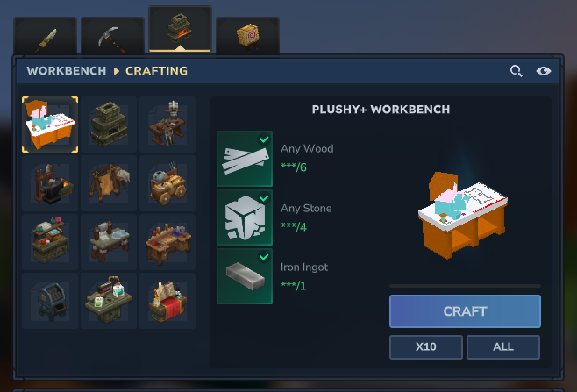Select the stone furnace recipe icon
The image size is (577, 392).
click(x=109, y=125)
